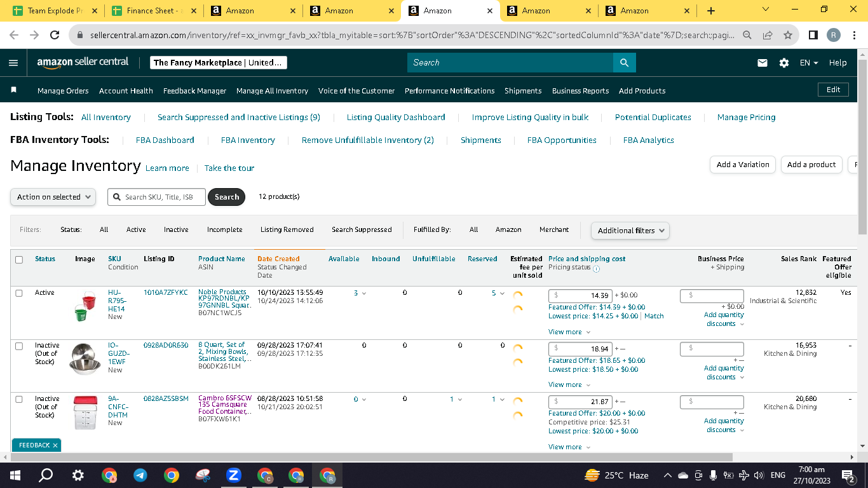
Task: Launch Telegram from the taskbar
Action: coord(140,475)
